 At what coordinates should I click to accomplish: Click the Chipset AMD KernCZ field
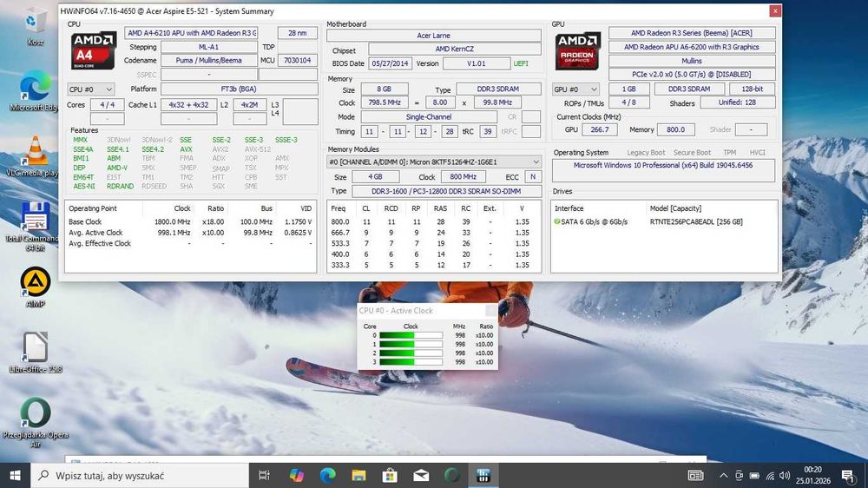[455, 49]
